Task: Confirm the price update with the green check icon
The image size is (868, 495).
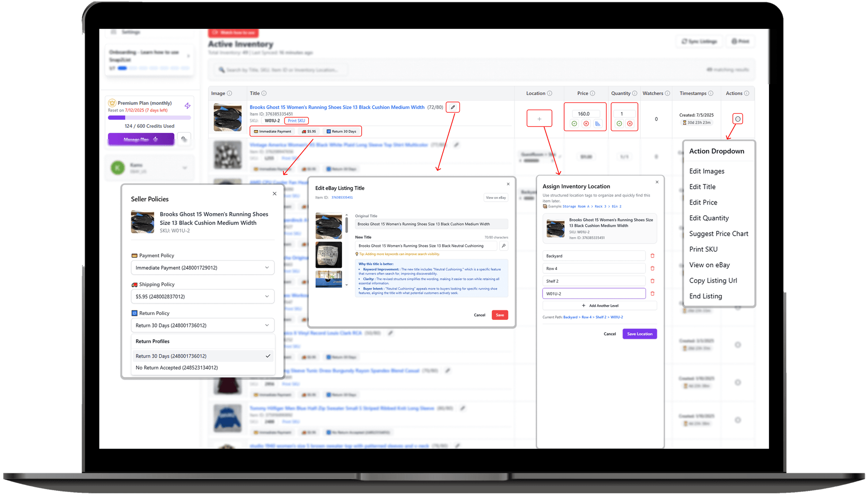Action: [x=574, y=123]
